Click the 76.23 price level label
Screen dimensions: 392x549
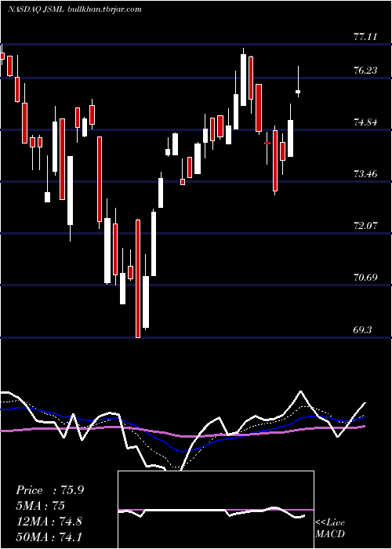click(x=365, y=71)
